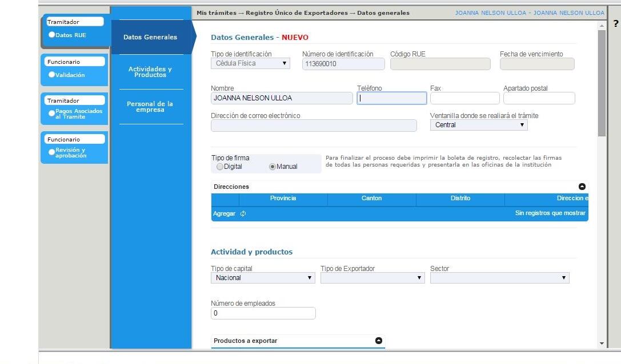This screenshot has height=364, width=621.
Task: Click the Fecha de vencimiento field
Action: [x=537, y=64]
